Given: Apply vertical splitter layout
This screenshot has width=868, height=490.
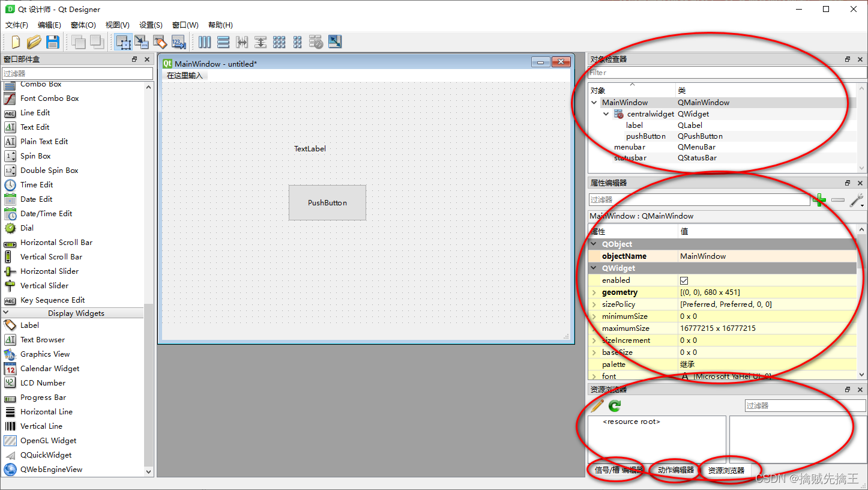Looking at the screenshot, I should point(261,41).
